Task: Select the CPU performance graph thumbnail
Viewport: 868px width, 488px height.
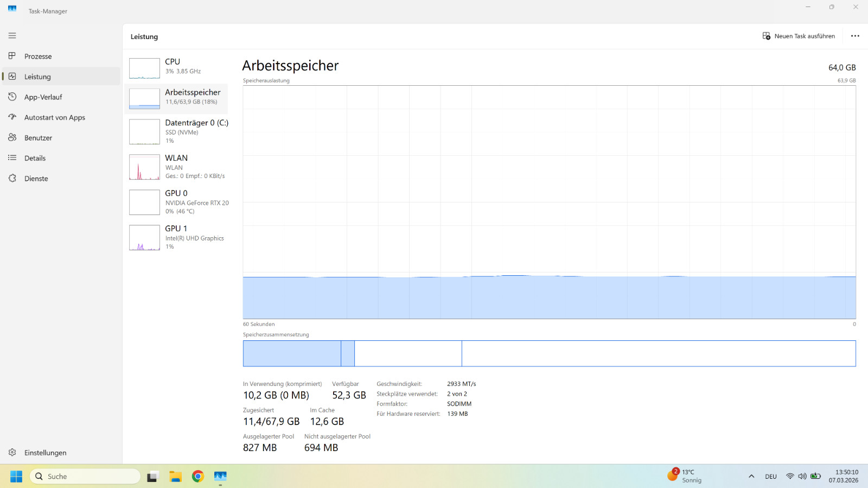Action: tap(144, 68)
